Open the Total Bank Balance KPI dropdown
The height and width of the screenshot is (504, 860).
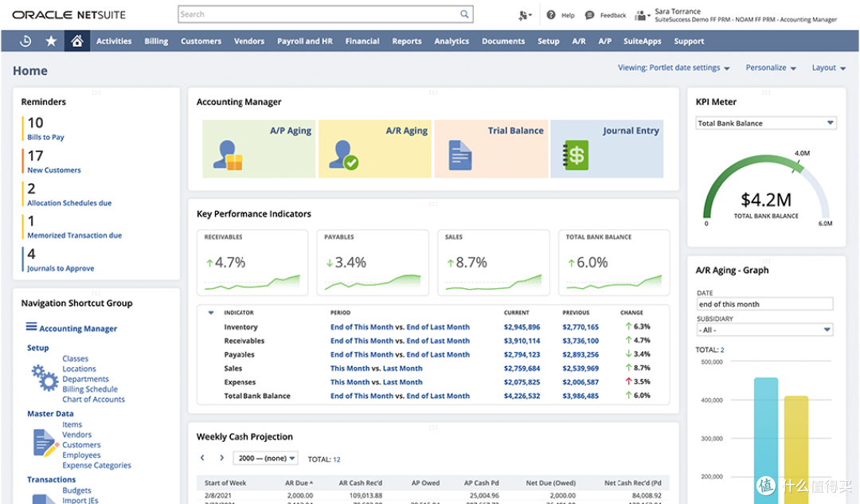766,123
